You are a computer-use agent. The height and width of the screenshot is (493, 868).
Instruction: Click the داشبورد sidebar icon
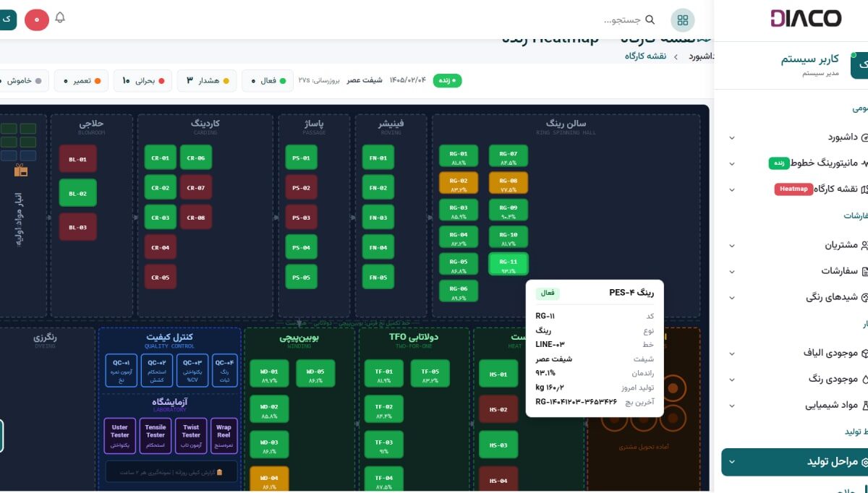click(864, 137)
